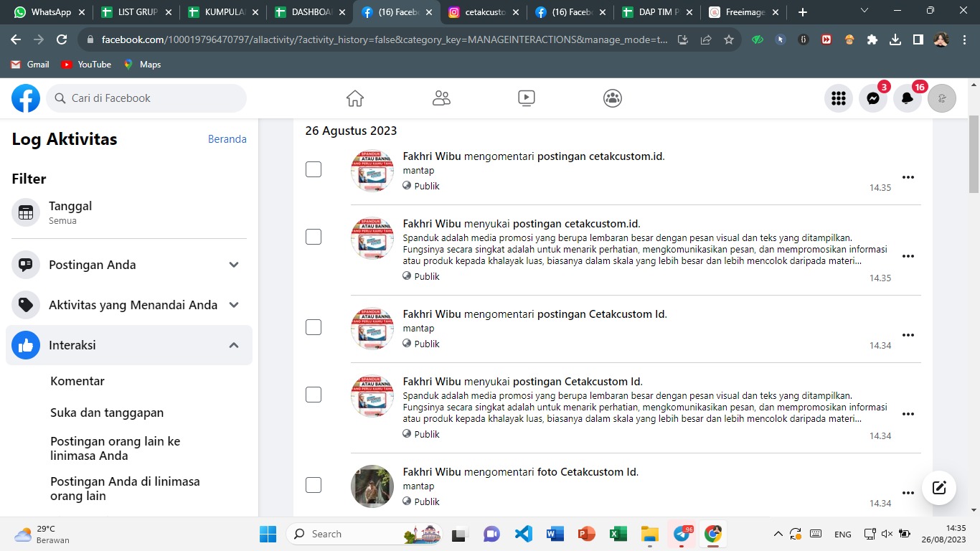This screenshot has height=551, width=980.
Task: Show hidden system tray icons
Action: click(x=778, y=534)
